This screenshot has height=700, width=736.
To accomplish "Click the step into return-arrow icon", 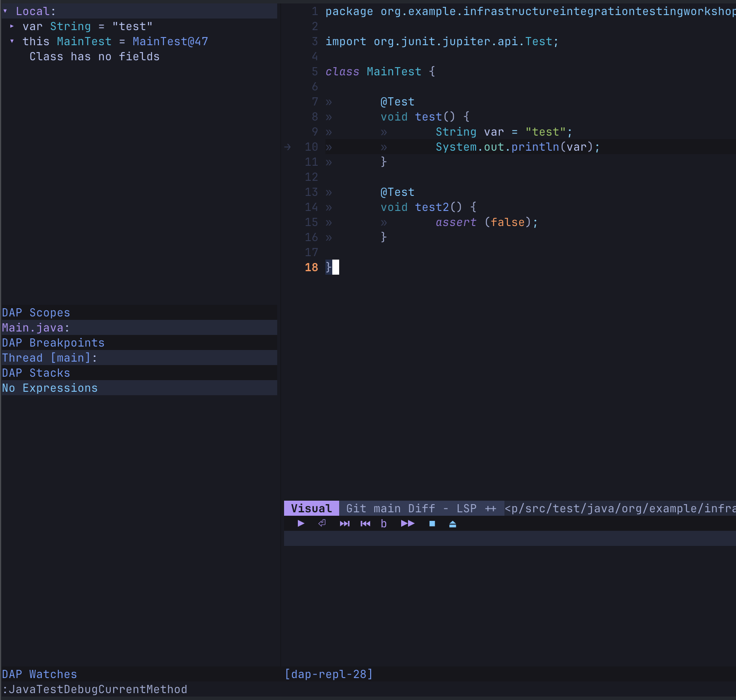I will pos(322,523).
